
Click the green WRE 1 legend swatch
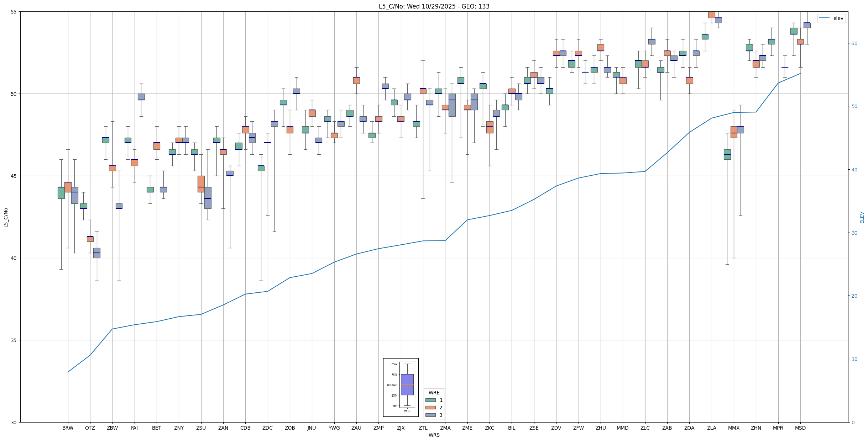(x=430, y=400)
